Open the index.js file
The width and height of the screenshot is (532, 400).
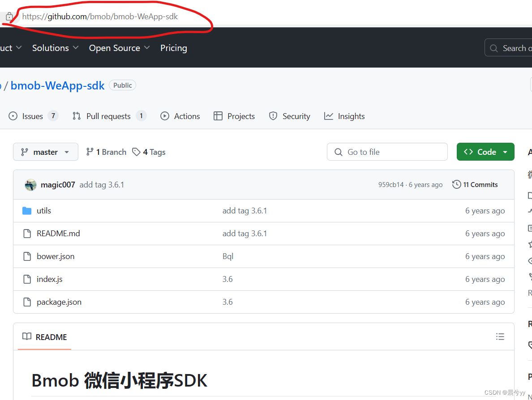point(50,279)
